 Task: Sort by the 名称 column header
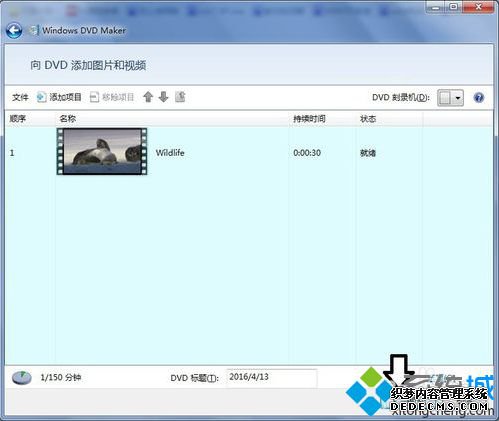(x=68, y=118)
